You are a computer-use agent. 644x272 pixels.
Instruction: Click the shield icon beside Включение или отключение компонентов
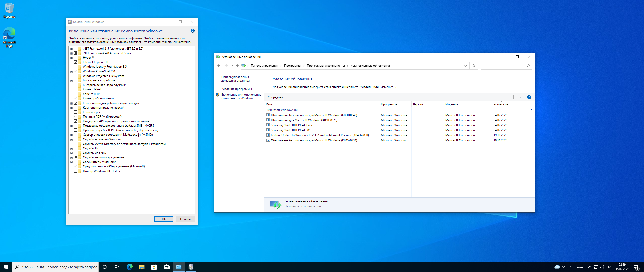[218, 95]
